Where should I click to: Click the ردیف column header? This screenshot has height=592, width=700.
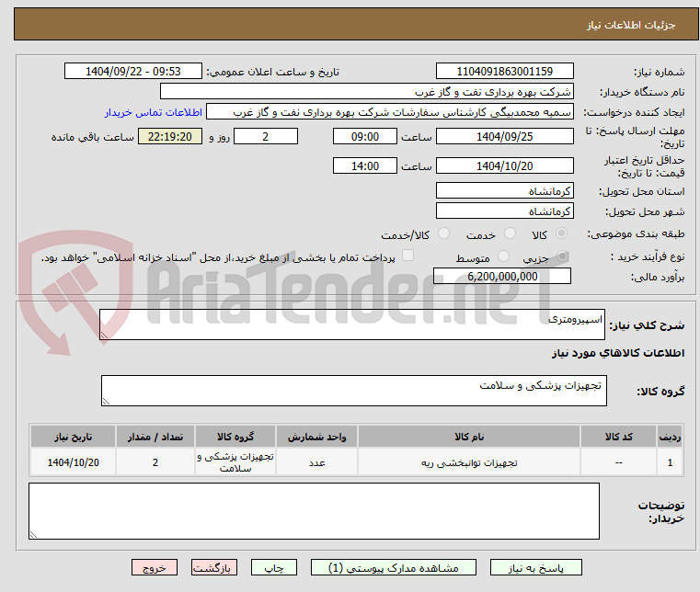click(670, 437)
